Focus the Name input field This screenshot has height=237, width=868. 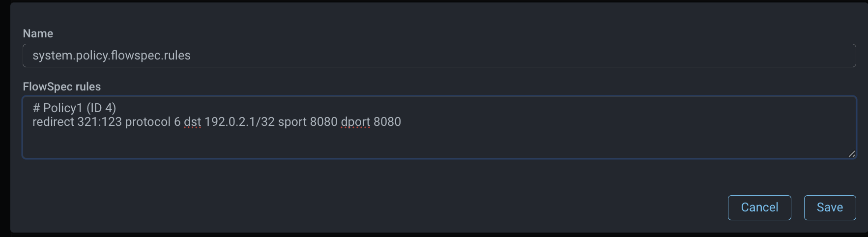coord(439,56)
